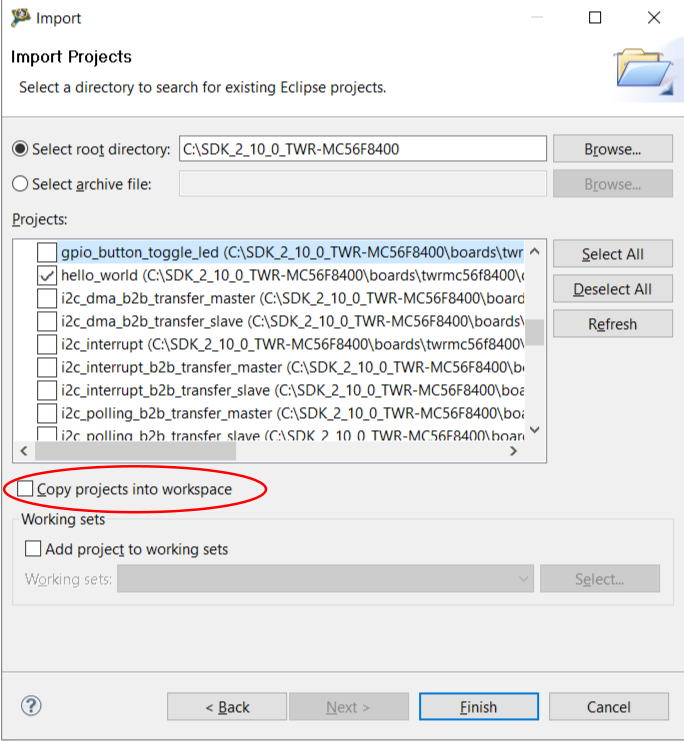Viewport: 684px width, 742px height.
Task: Tick the i2c_polling_b2b_transfer_master checkbox
Action: 47,413
